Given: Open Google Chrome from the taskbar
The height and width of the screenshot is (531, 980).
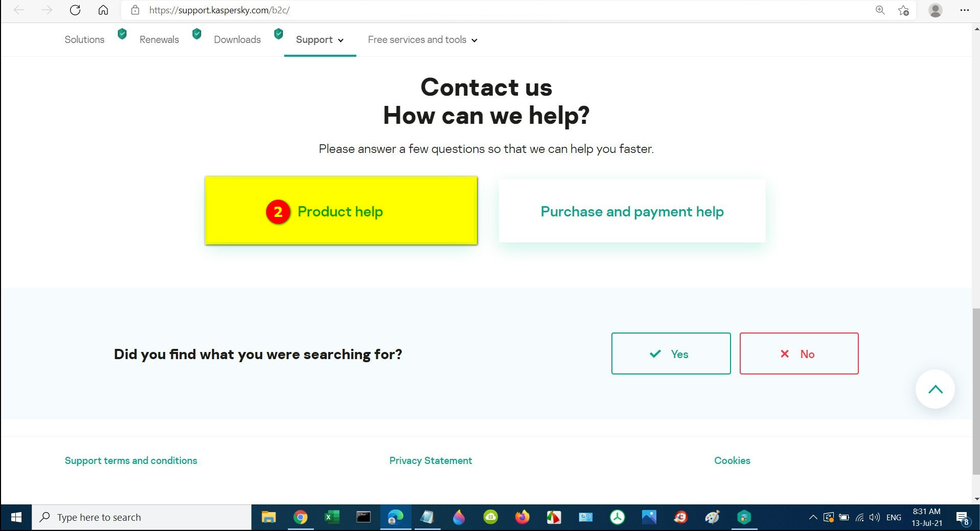Looking at the screenshot, I should click(x=301, y=518).
